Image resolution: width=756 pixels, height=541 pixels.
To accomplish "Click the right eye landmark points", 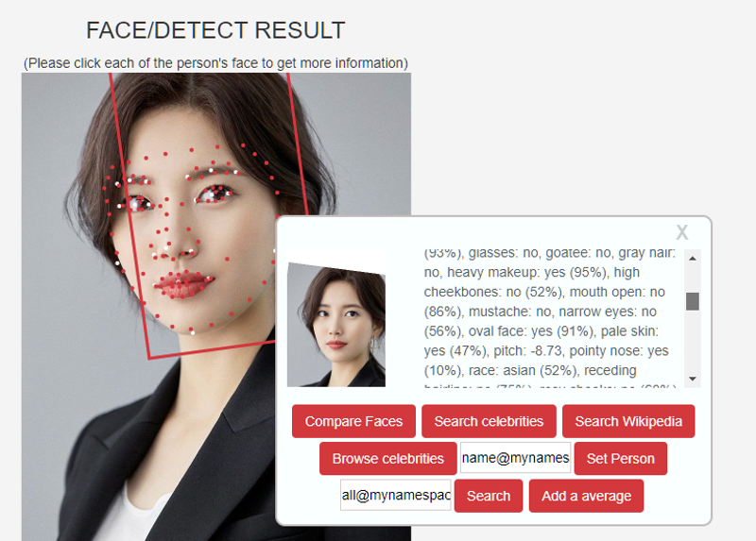I will coord(215,194).
